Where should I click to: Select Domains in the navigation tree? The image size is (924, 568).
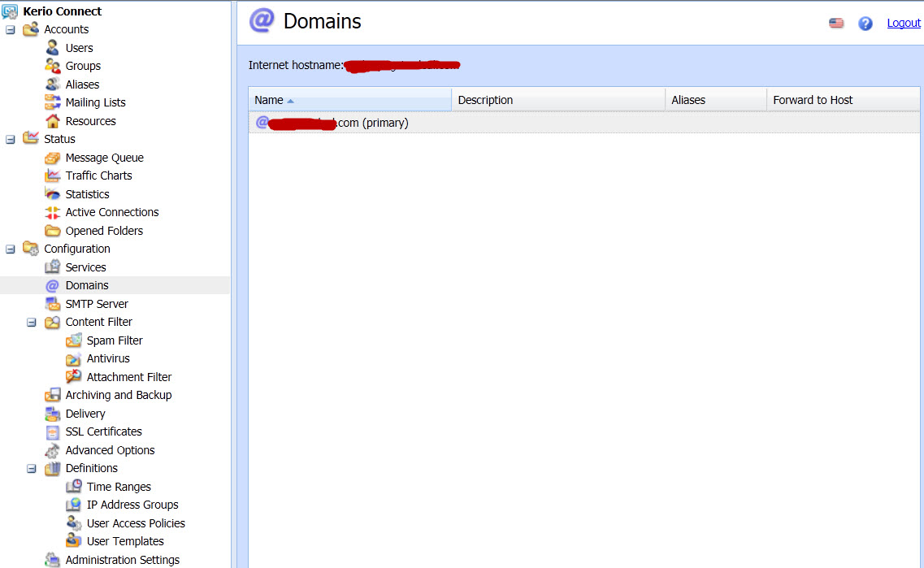87,285
